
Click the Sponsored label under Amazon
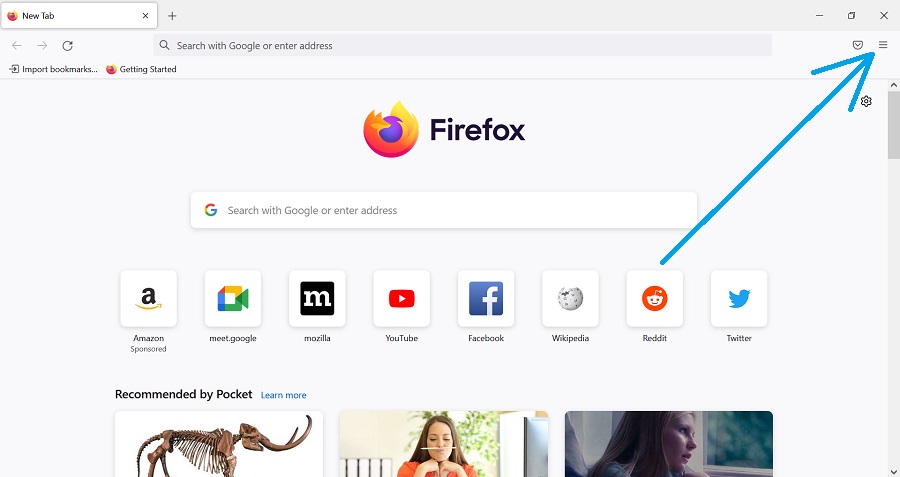148,349
